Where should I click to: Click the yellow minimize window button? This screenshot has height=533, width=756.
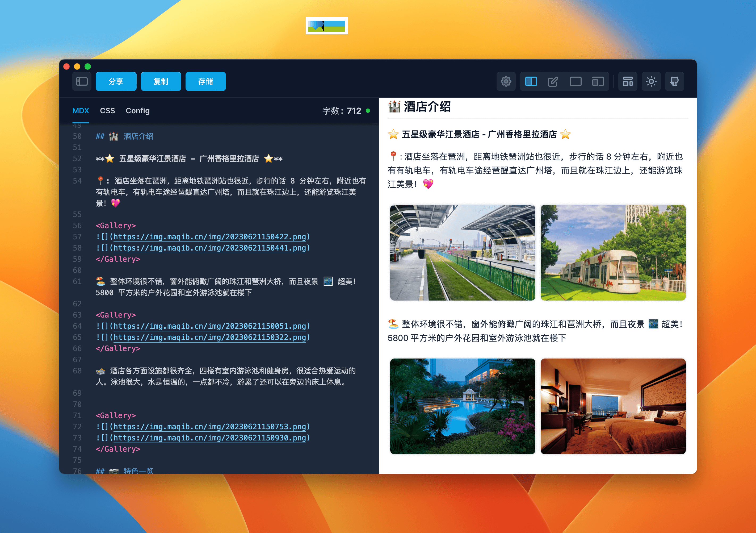coord(77,66)
